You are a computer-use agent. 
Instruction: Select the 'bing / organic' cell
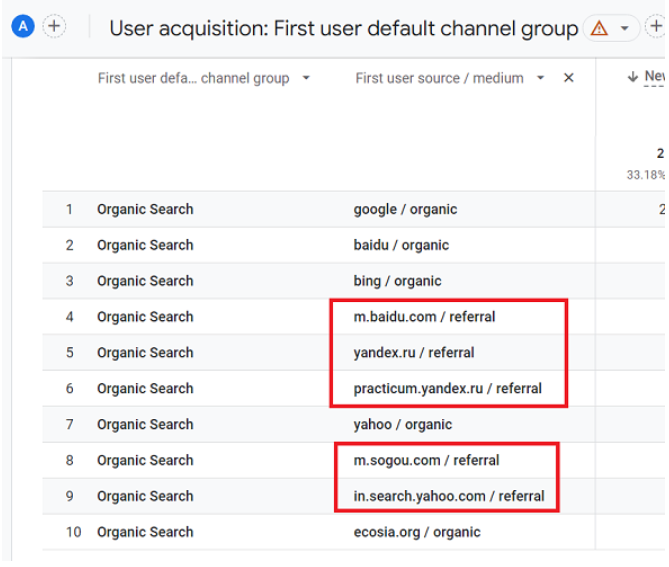(397, 281)
